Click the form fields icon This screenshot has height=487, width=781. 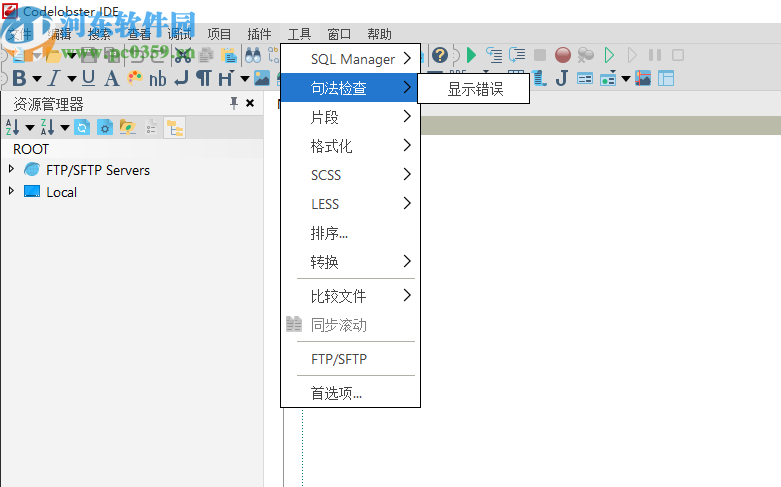[x=585, y=78]
